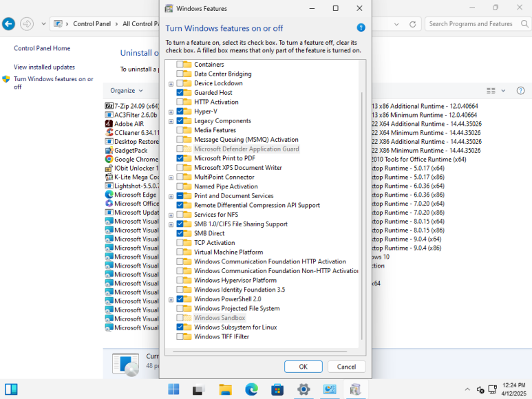This screenshot has width=532, height=399.
Task: Click Turn Windows features on or off link
Action: tap(53, 83)
